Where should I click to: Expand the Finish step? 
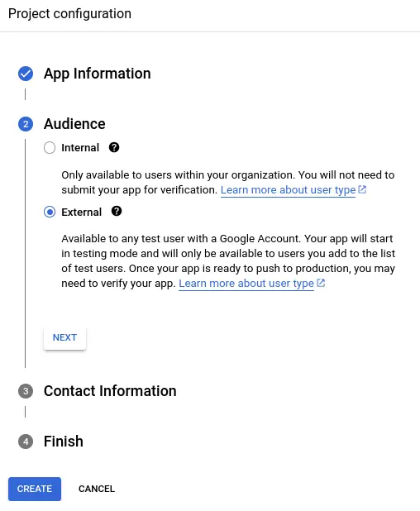tap(64, 442)
